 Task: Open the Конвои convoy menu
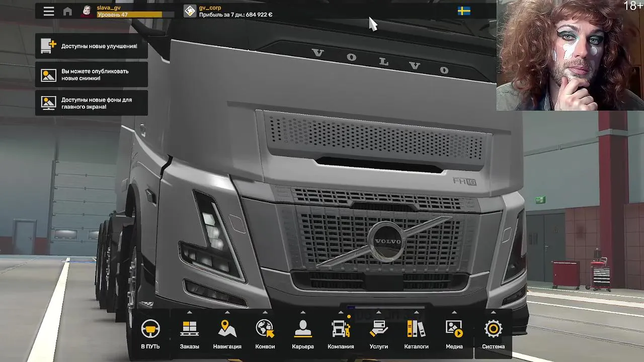[265, 334]
